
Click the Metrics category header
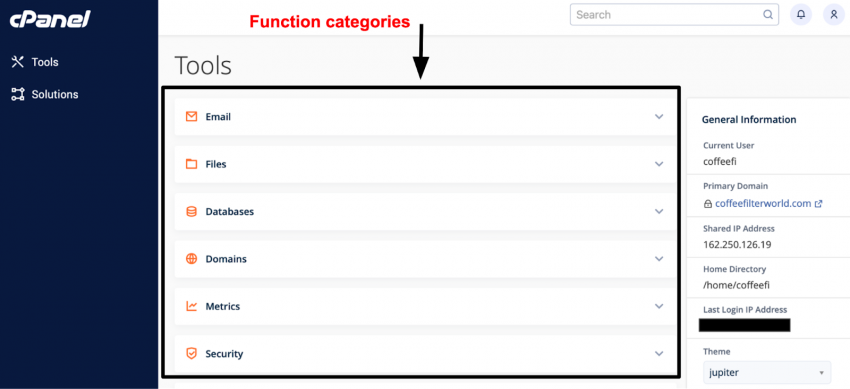point(426,306)
